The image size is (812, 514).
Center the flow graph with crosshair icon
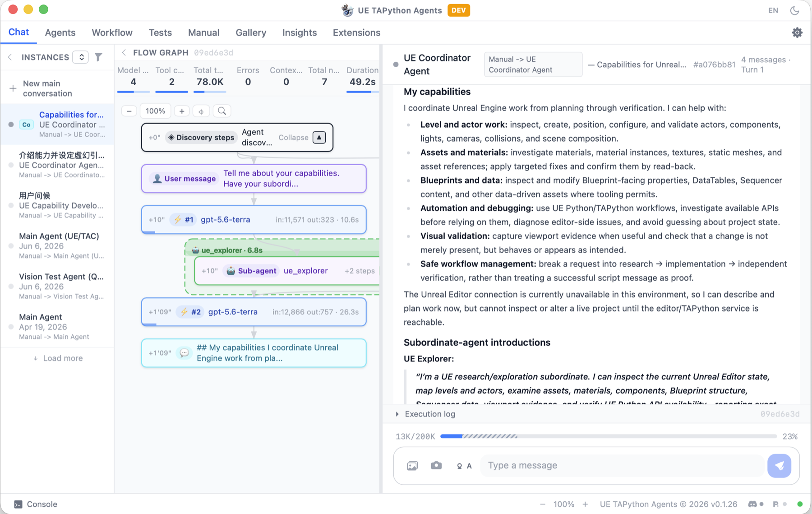point(201,111)
